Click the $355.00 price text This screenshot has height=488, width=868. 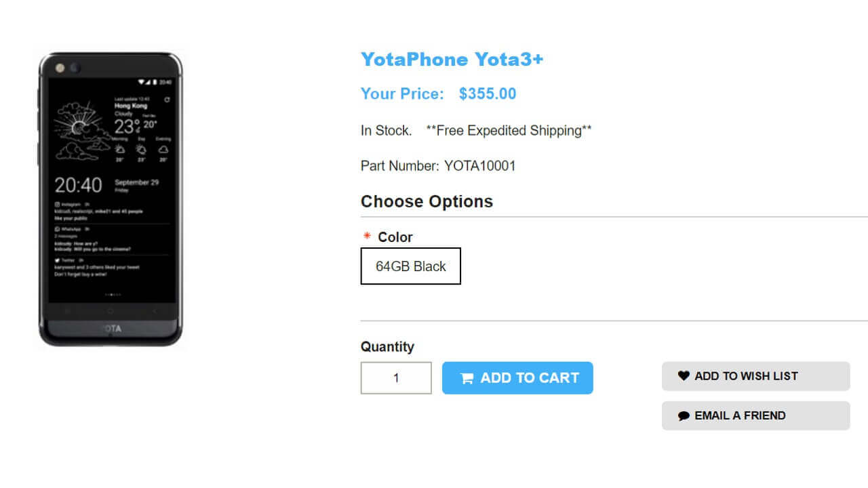(487, 94)
